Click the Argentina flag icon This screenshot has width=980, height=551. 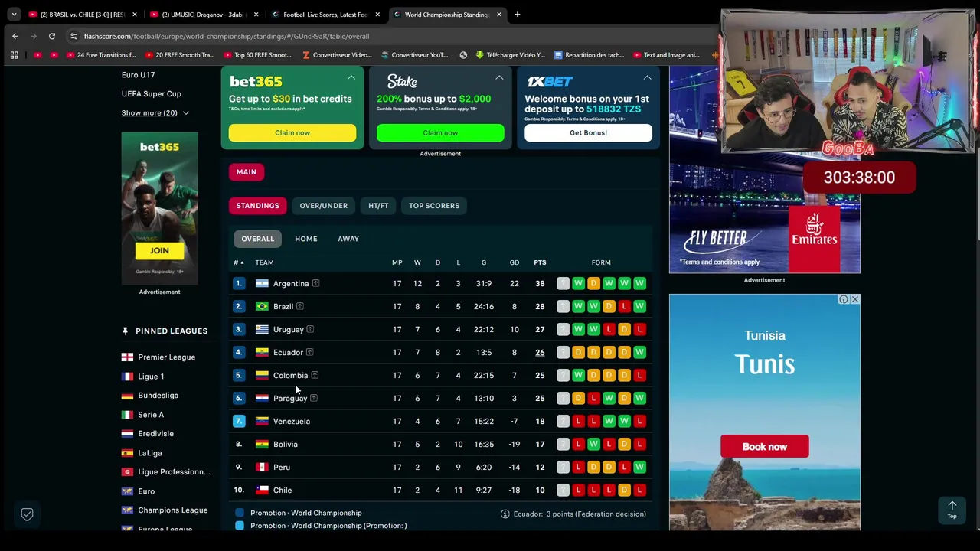pos(262,284)
